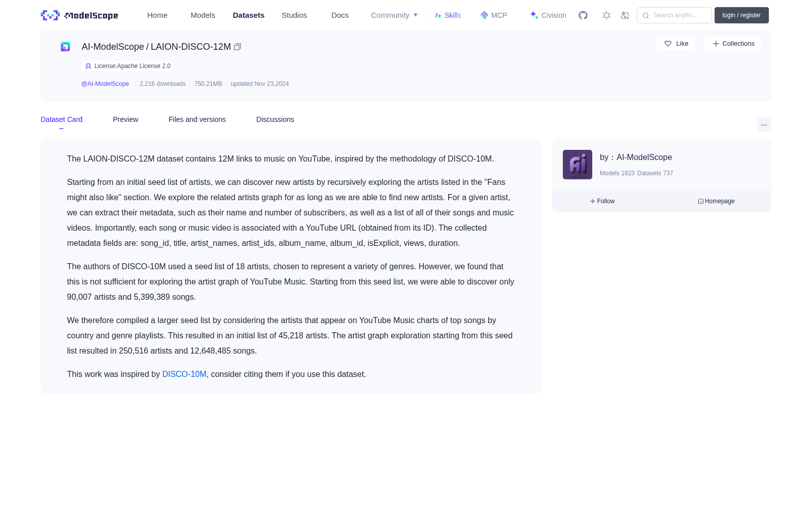Click the dataset avatar icon beside title

65,47
